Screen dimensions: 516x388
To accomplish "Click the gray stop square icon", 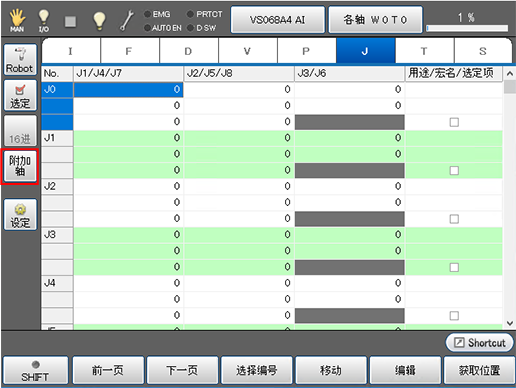I will pos(70,21).
